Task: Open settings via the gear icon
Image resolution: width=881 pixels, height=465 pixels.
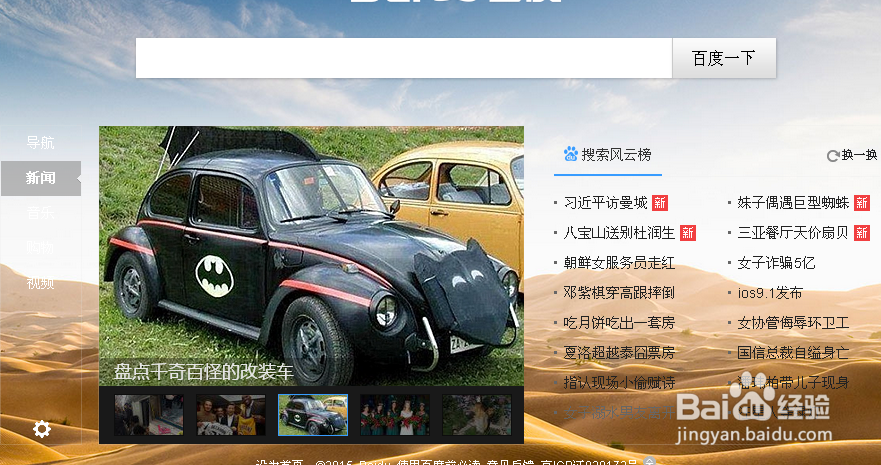Action: 42,429
